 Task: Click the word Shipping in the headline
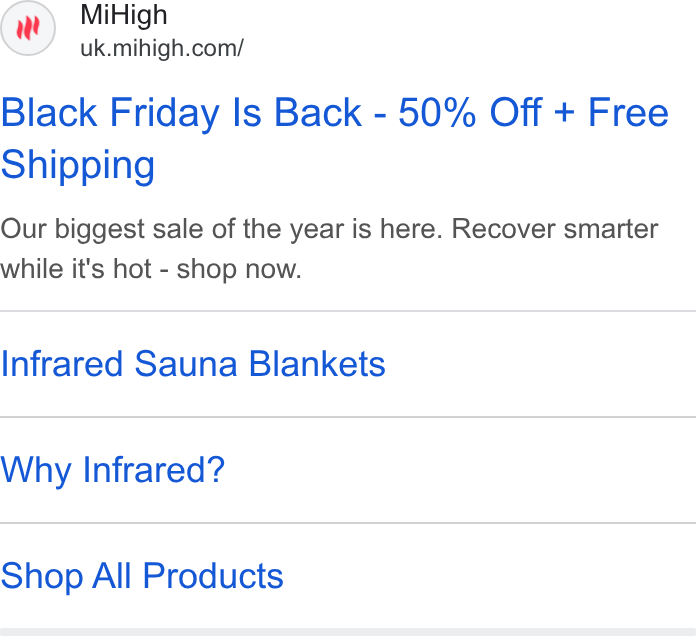[78, 165]
